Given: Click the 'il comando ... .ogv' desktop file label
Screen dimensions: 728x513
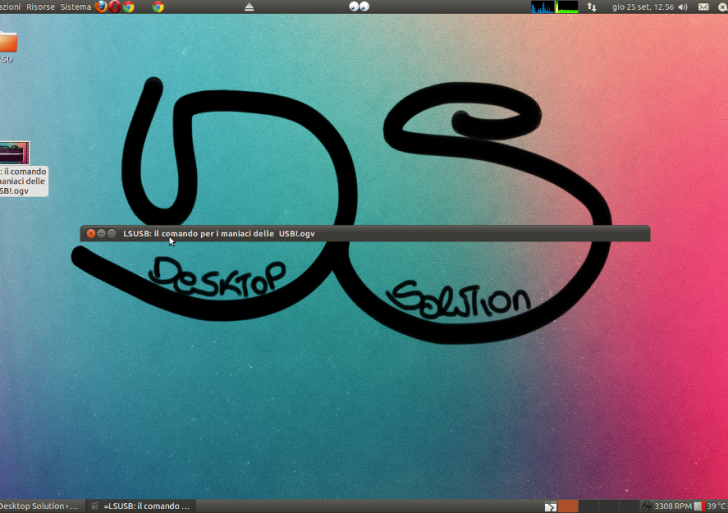Looking at the screenshot, I should (23, 181).
